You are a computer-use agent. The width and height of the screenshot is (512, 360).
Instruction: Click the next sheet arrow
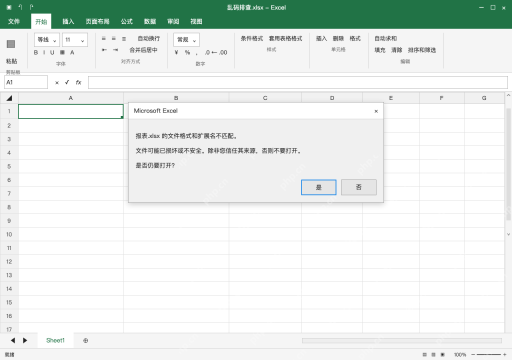tap(25, 340)
